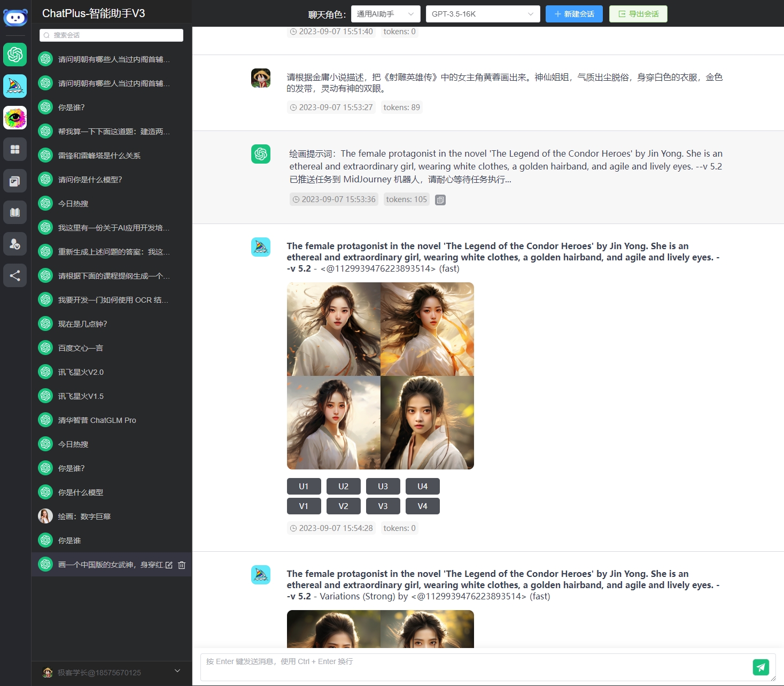Viewport: 784px width, 686px height.
Task: Click the 新建会话 button
Action: pyautogui.click(x=574, y=14)
